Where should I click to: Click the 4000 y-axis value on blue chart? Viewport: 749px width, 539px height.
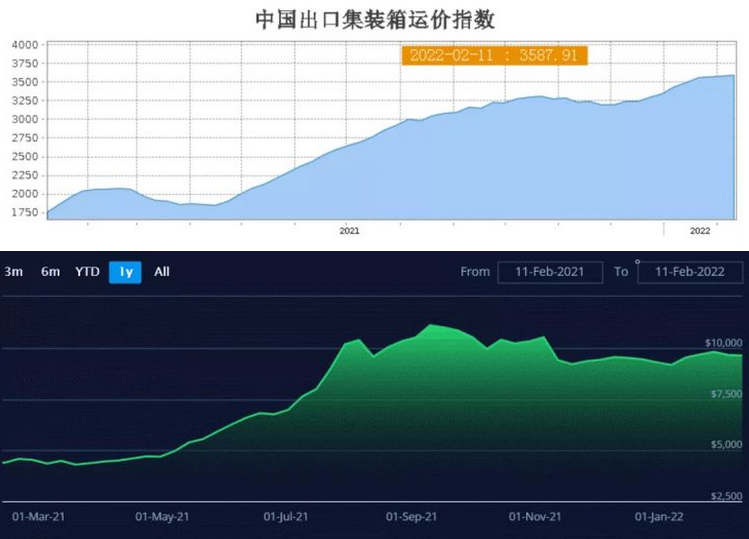[x=25, y=45]
